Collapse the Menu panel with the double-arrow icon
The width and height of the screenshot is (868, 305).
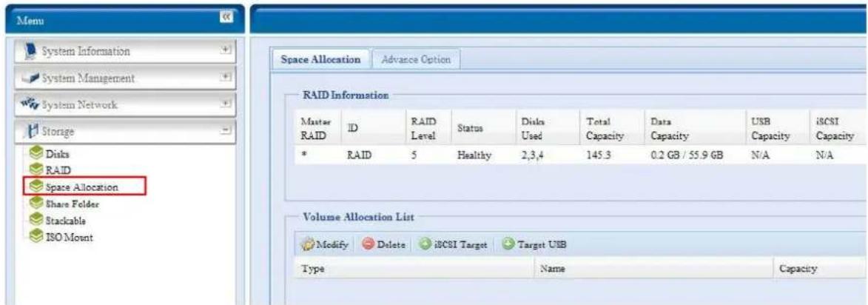coord(225,19)
